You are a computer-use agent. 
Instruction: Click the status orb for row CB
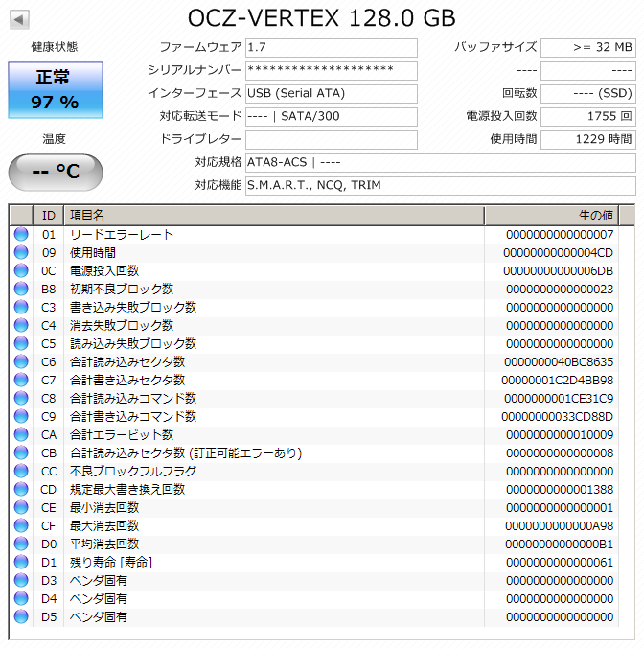[x=21, y=452]
